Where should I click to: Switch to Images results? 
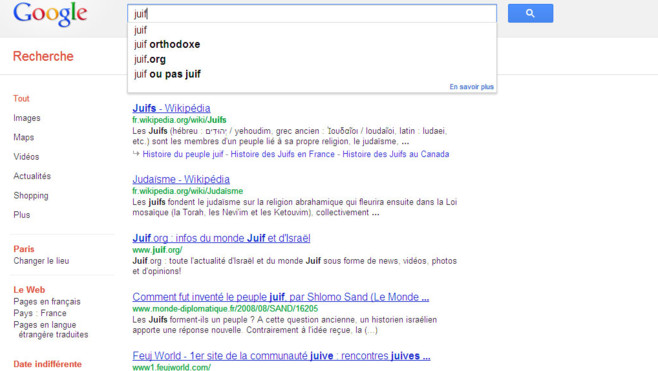click(27, 118)
